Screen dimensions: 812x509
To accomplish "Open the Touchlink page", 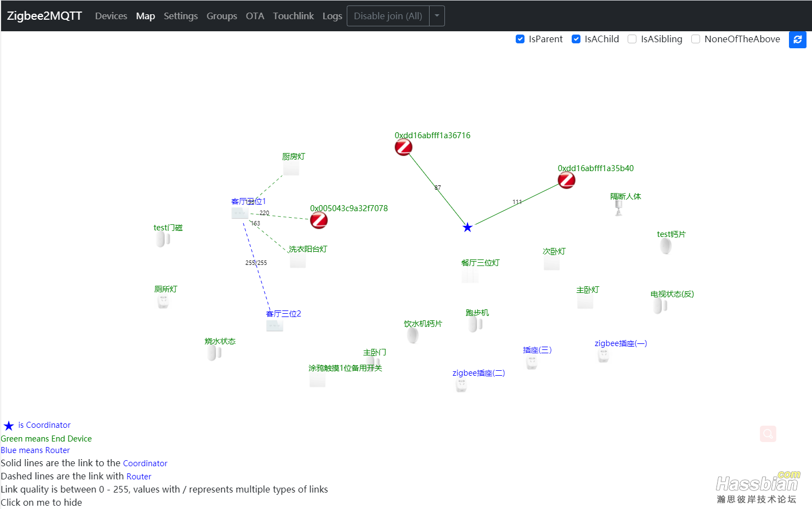I will click(x=294, y=16).
